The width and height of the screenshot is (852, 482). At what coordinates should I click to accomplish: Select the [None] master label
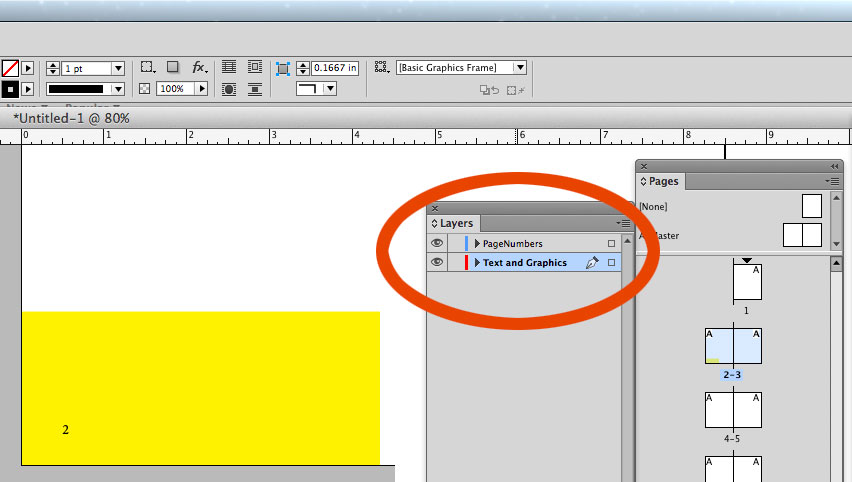pyautogui.click(x=653, y=206)
